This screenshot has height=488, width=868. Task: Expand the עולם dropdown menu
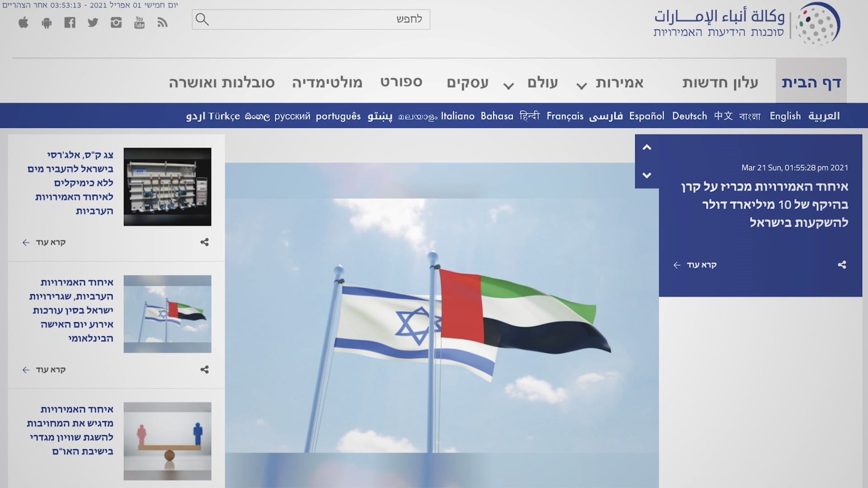[x=542, y=83]
